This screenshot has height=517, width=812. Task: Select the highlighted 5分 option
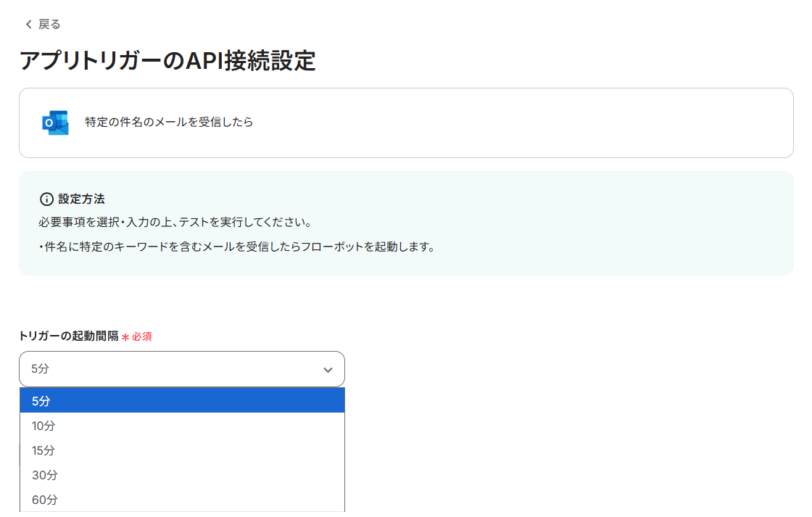coord(181,401)
